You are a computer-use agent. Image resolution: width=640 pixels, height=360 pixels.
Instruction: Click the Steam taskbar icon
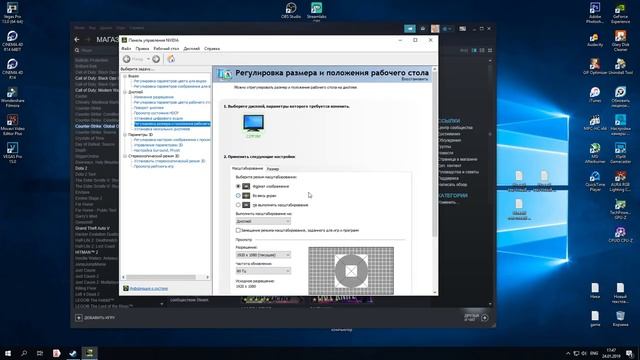click(x=73, y=353)
